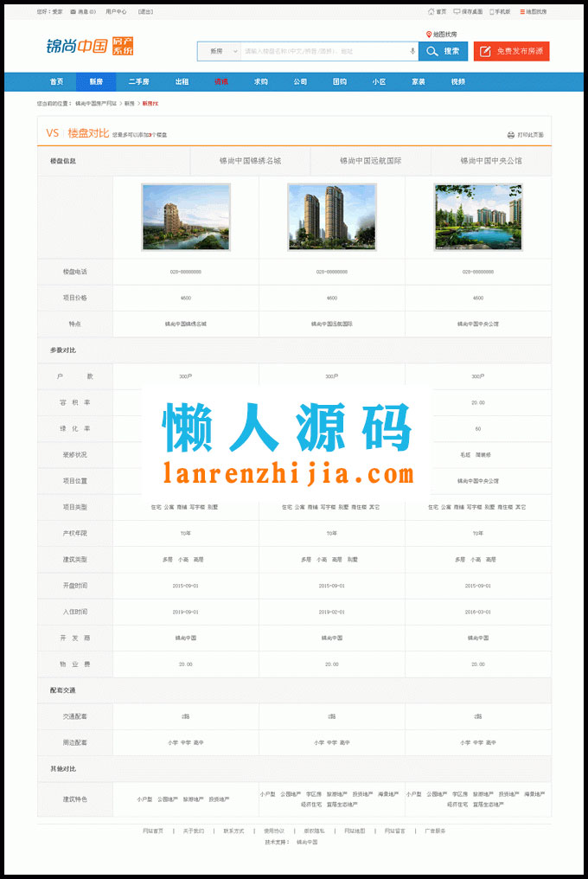Open the 使用协议 footer link
The image size is (588, 879).
(274, 831)
